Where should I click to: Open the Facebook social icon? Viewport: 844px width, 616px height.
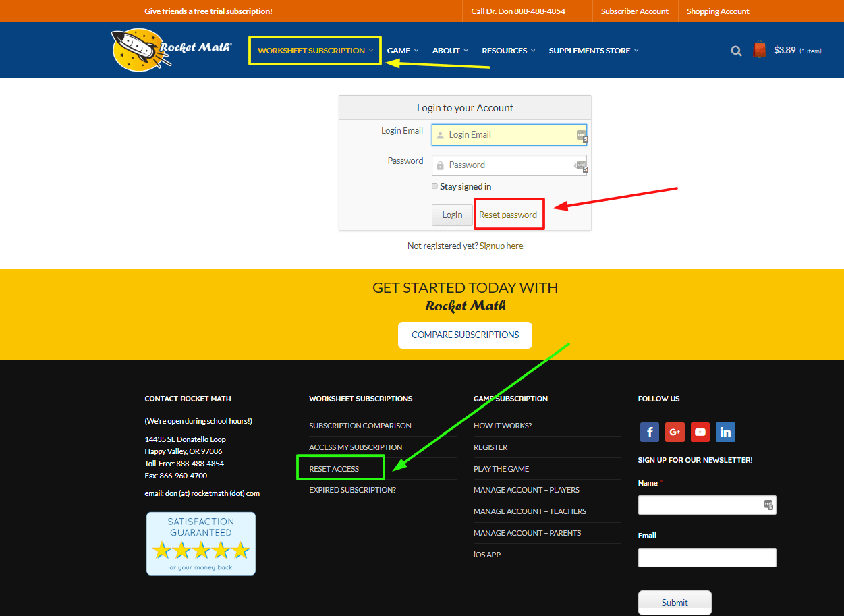pyautogui.click(x=649, y=432)
